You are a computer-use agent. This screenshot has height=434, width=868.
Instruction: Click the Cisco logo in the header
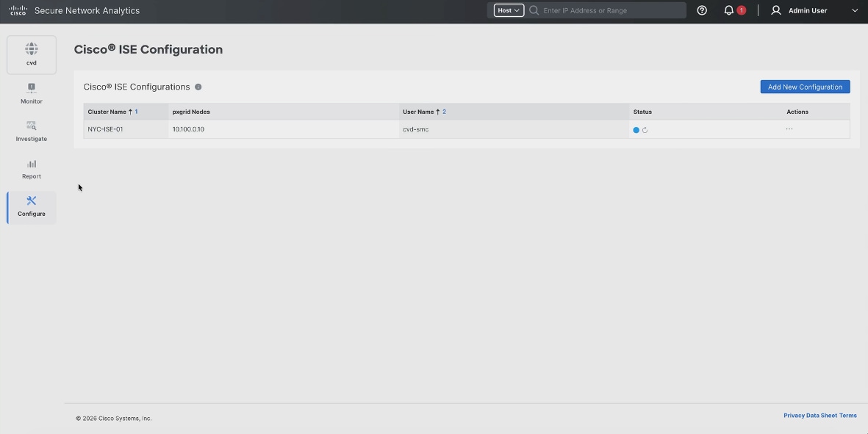point(18,10)
